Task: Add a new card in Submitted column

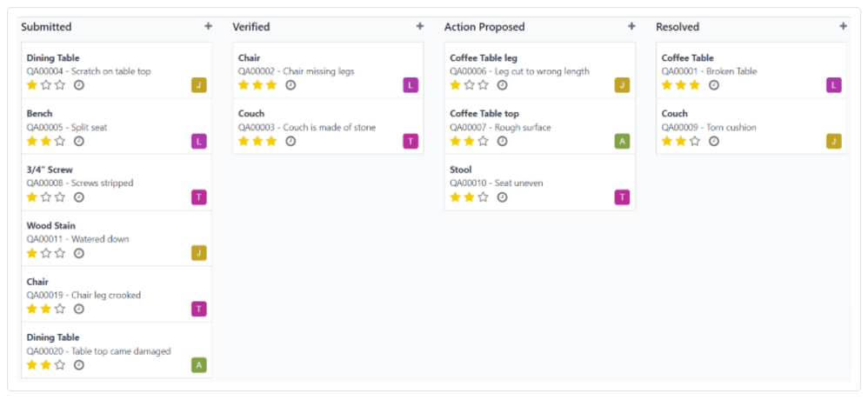Action: point(208,26)
